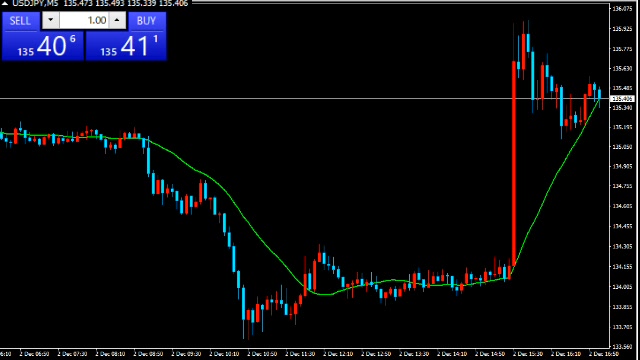Click the large red spike candle
Viewport: 640px width, 360px height.
tap(514, 163)
